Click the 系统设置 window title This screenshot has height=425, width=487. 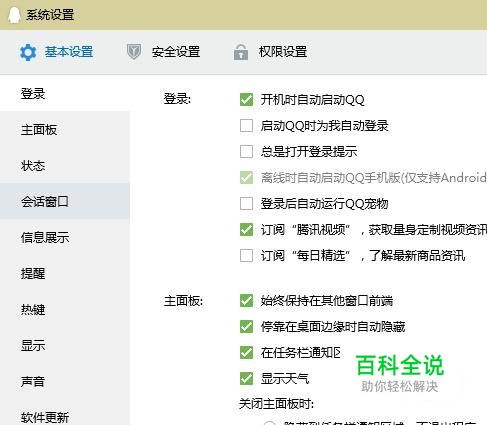(x=50, y=15)
